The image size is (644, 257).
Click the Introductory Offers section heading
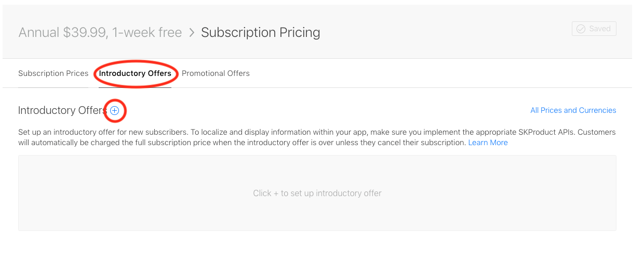point(62,110)
